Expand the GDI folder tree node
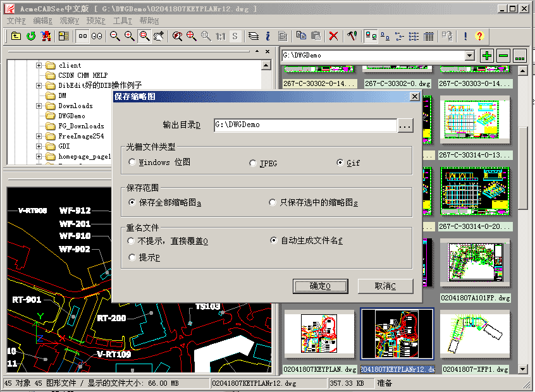The height and width of the screenshot is (392, 535). 39,146
